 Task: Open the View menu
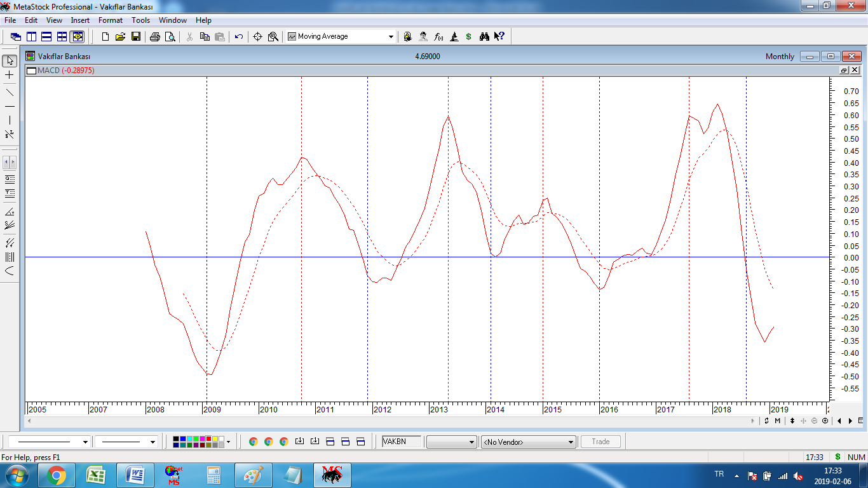point(54,20)
